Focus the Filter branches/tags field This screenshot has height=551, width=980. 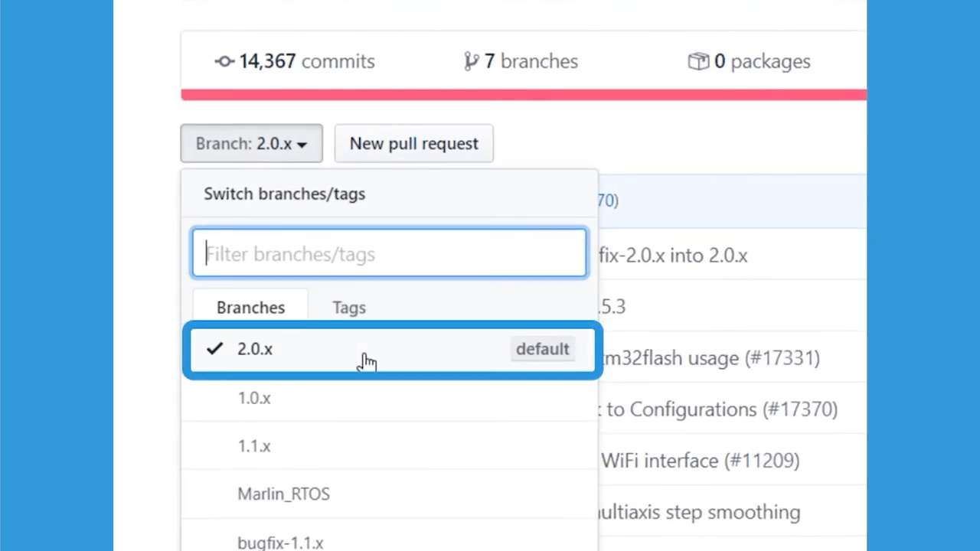390,253
